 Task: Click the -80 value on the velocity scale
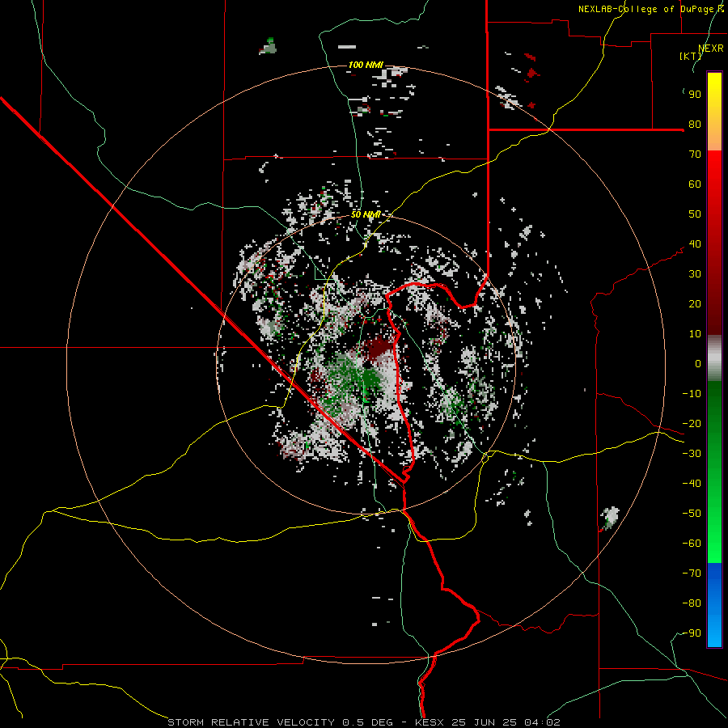click(x=692, y=603)
